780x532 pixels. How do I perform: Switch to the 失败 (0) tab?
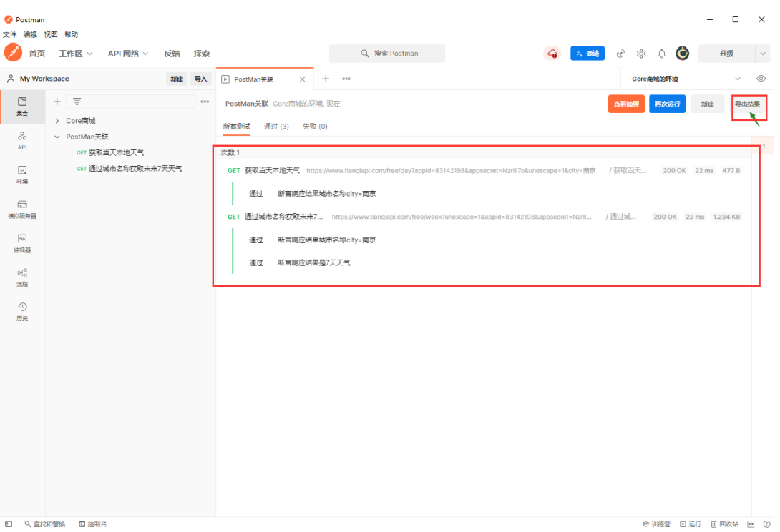pos(315,127)
